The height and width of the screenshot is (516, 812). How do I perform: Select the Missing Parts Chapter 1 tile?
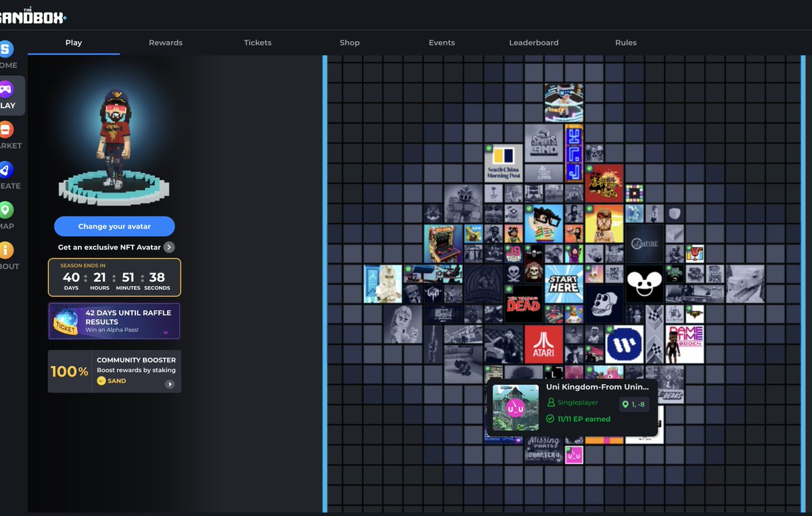coord(544,450)
